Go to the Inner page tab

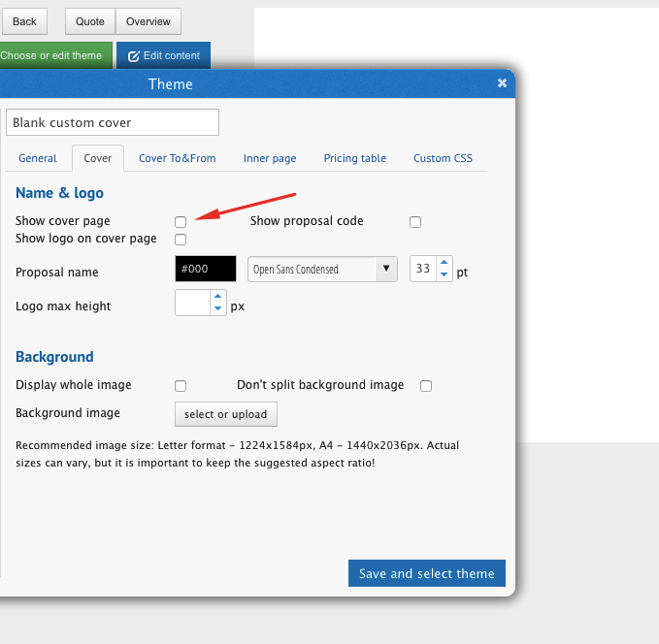[270, 158]
